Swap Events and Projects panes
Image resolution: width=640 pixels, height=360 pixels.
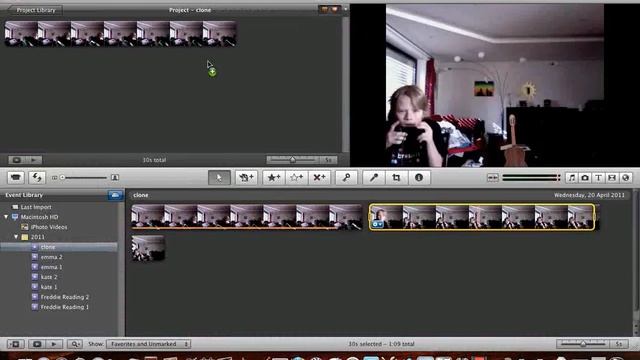pos(37,178)
